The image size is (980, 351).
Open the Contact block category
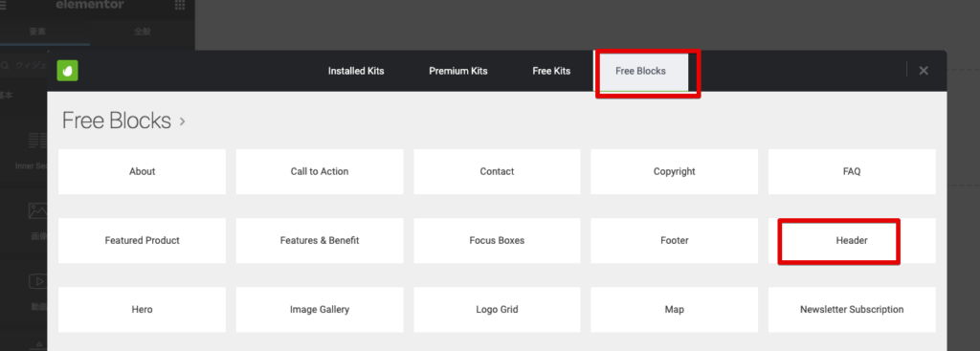coord(497,171)
